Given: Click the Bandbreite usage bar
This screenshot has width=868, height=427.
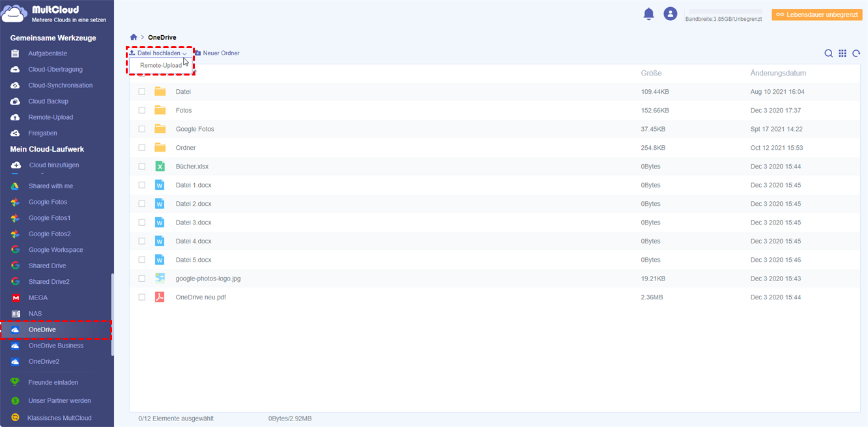Looking at the screenshot, I should click(725, 12).
